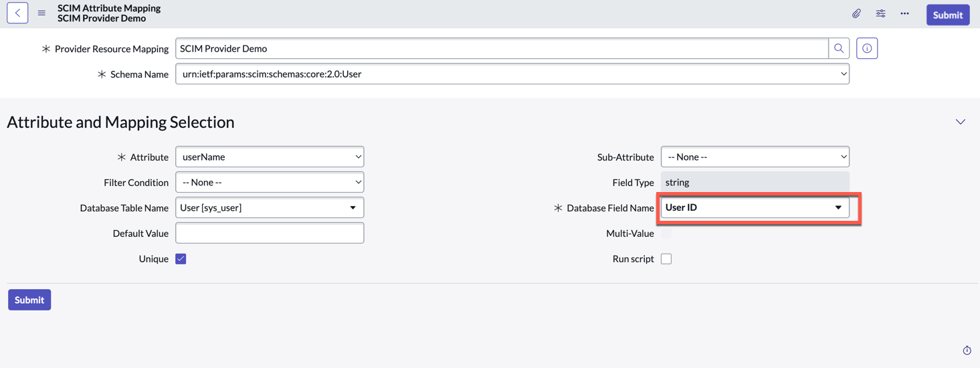
Task: Click the Filter Condition label
Action: point(136,183)
